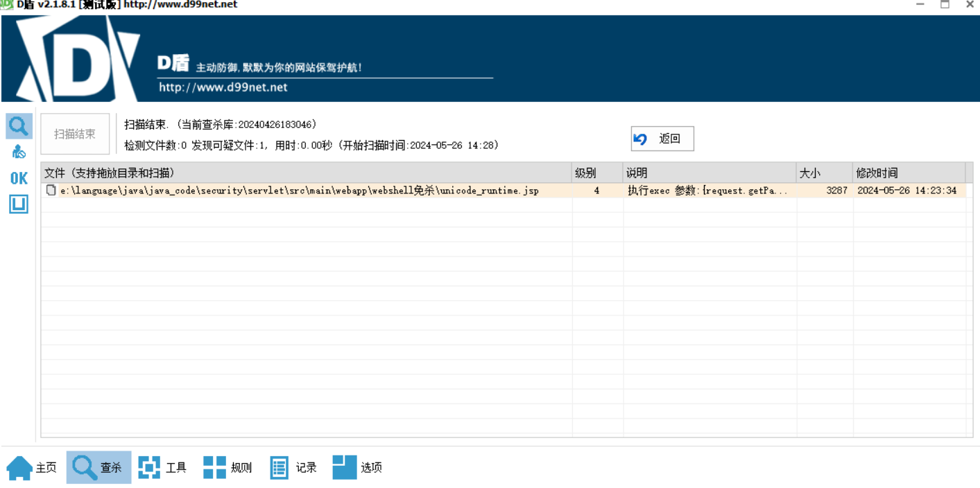Click the OK icon in left sidebar

pyautogui.click(x=19, y=178)
